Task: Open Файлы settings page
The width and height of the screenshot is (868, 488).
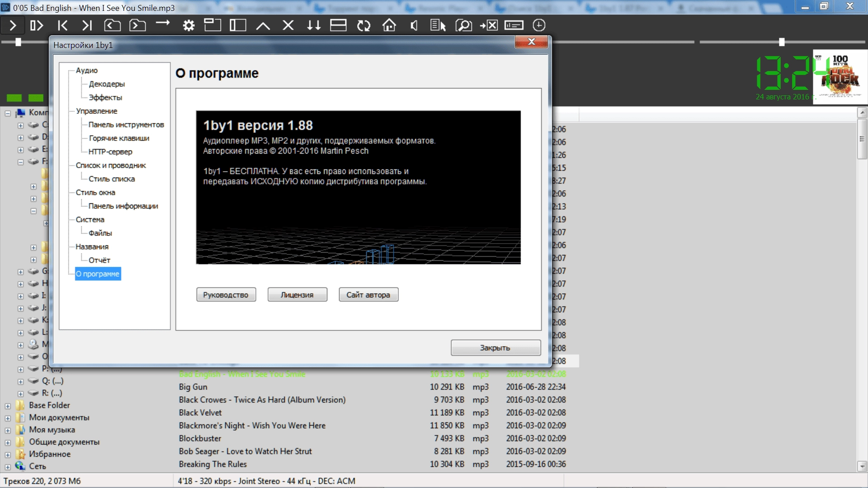Action: pos(100,233)
